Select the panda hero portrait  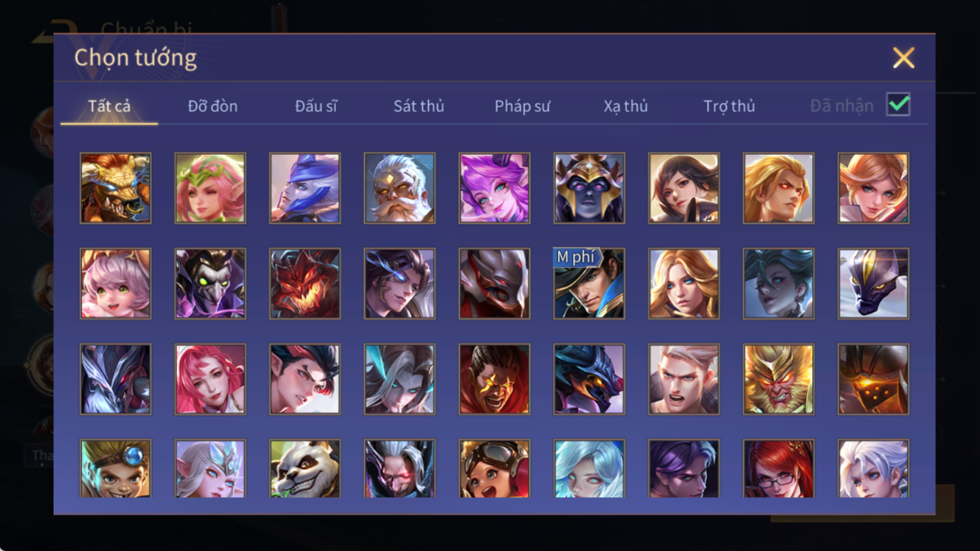[x=304, y=468]
